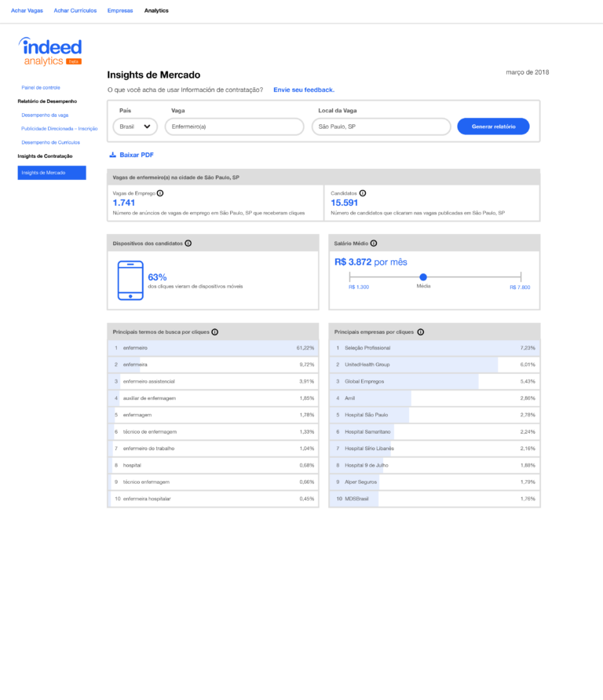Select company row UnitedHealth Group

click(x=434, y=365)
